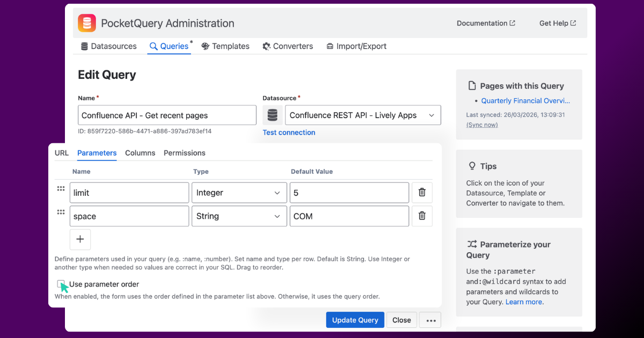Image resolution: width=644 pixels, height=338 pixels.
Task: Delete the limit parameter using its trash icon
Action: (x=422, y=192)
